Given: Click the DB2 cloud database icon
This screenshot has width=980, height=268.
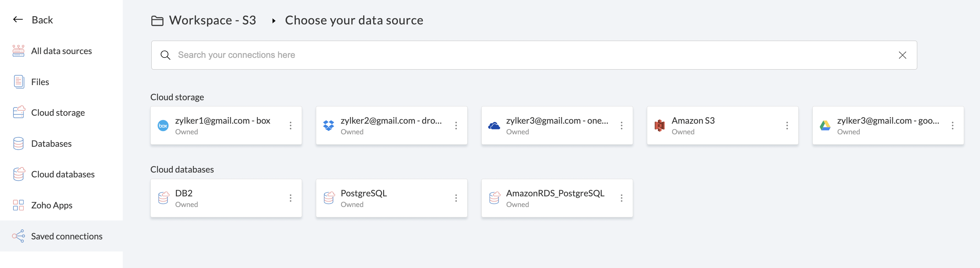Looking at the screenshot, I should (x=163, y=198).
